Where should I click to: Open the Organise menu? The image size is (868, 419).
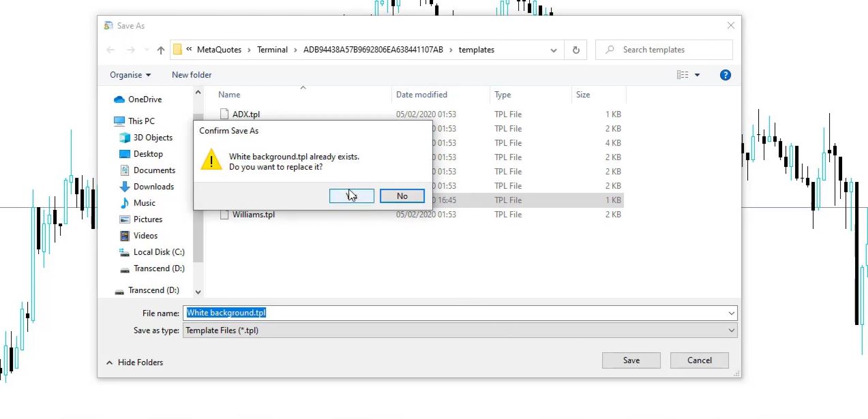pos(130,75)
